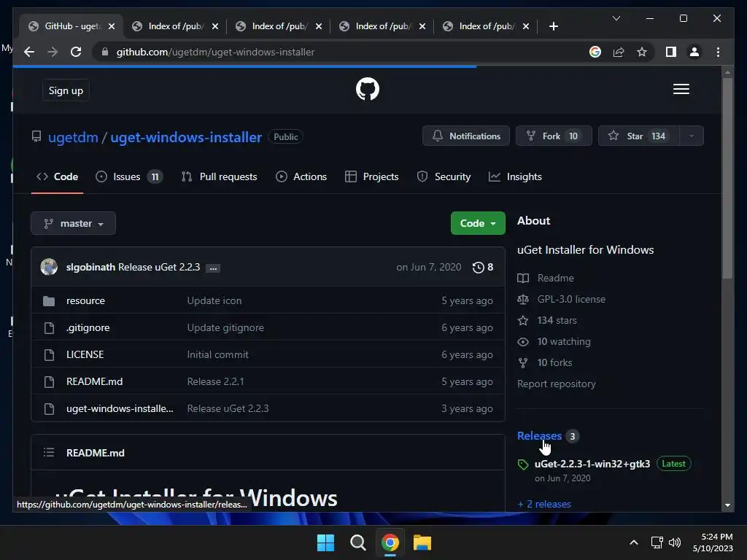
Task: Open the green Code dropdown
Action: [478, 223]
